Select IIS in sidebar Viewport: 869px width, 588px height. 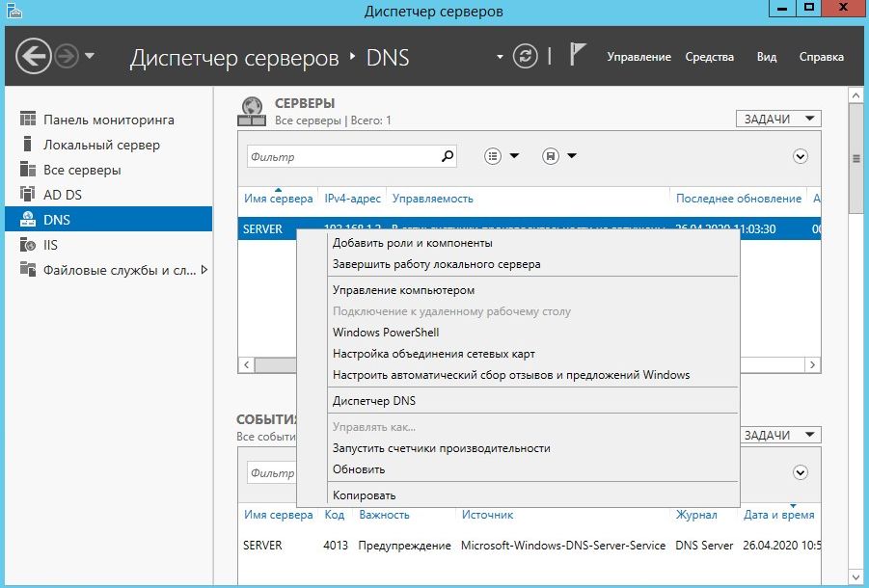point(109,244)
